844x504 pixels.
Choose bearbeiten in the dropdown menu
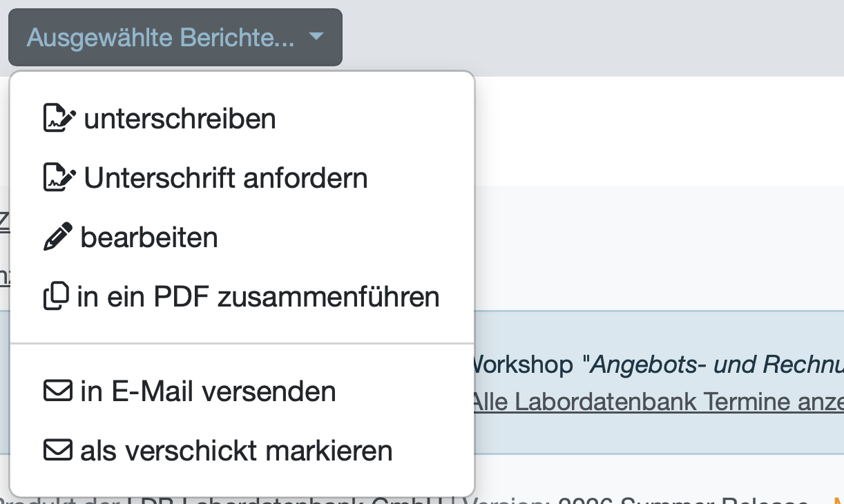[242, 238]
